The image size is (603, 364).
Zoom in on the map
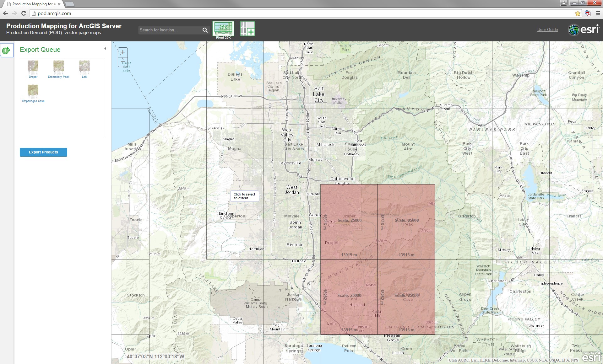(123, 52)
